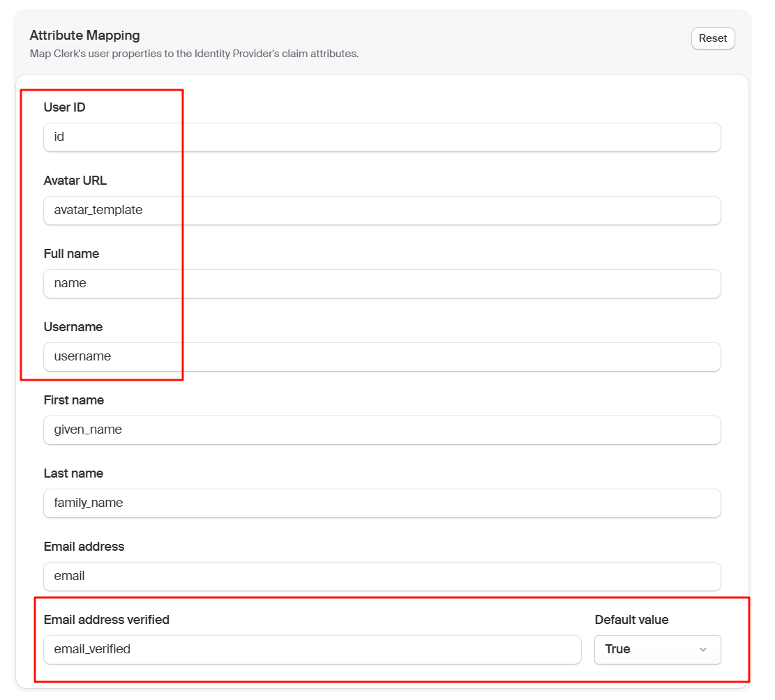Click the Username field label
The height and width of the screenshot is (700, 775).
73,326
